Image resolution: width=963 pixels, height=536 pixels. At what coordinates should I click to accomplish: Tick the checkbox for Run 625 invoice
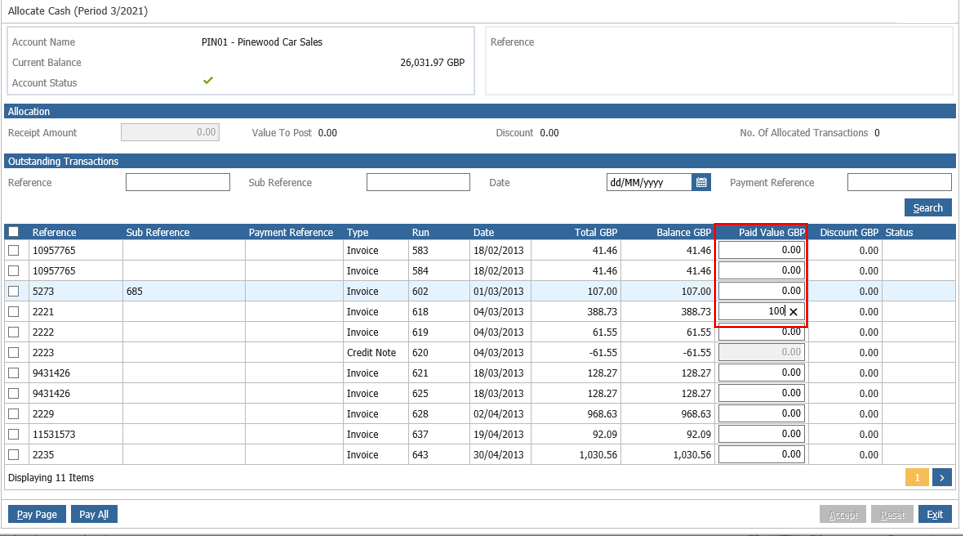click(14, 394)
